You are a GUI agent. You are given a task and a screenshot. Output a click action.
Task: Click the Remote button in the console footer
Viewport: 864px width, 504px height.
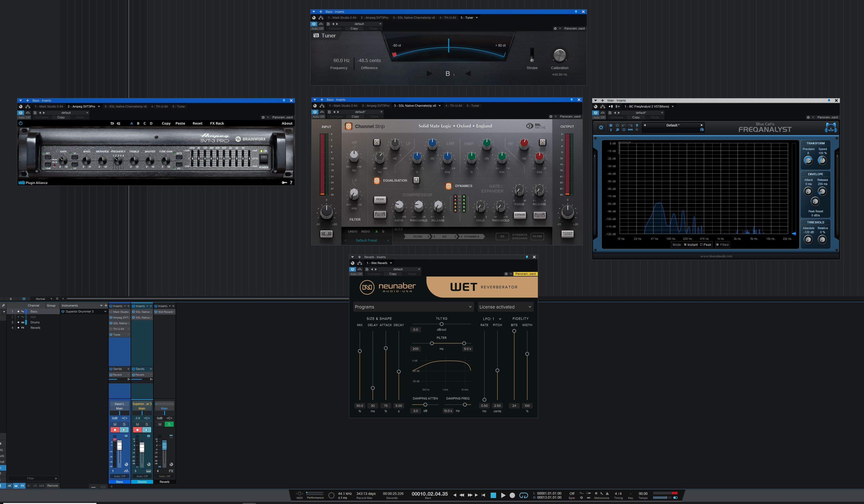tap(53, 486)
